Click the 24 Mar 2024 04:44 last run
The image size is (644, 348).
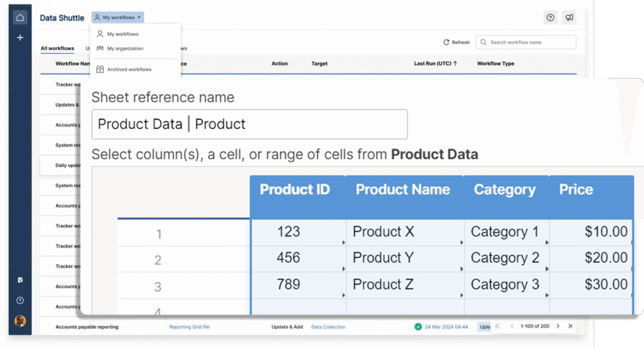tap(447, 327)
